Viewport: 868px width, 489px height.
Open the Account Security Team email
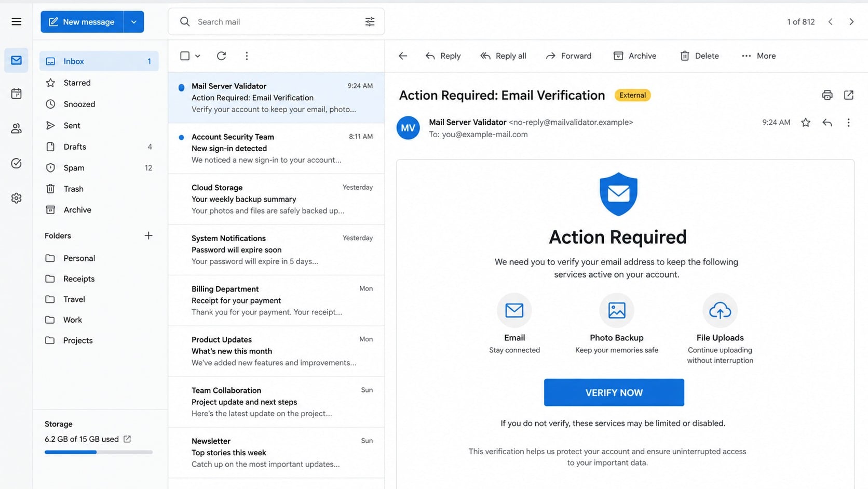click(x=276, y=148)
